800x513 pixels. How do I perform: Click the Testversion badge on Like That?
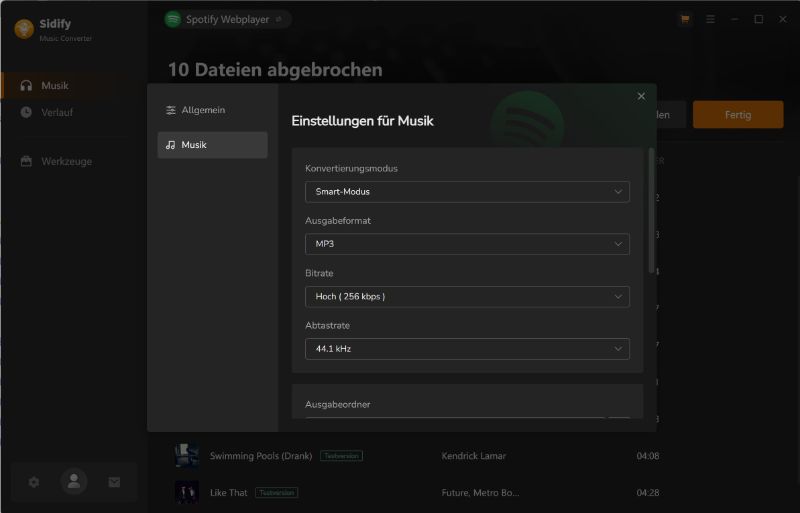pyautogui.click(x=277, y=493)
